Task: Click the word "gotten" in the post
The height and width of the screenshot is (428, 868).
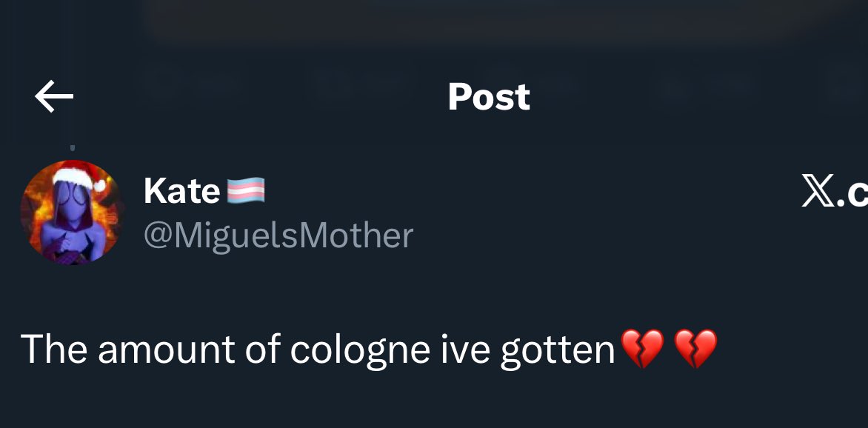Action: pyautogui.click(x=558, y=351)
